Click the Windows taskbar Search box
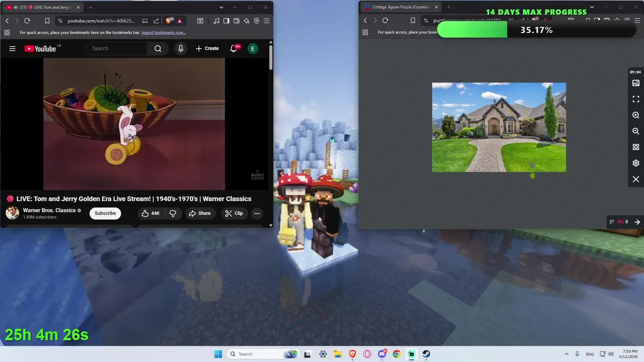The image size is (644, 362). click(263, 354)
